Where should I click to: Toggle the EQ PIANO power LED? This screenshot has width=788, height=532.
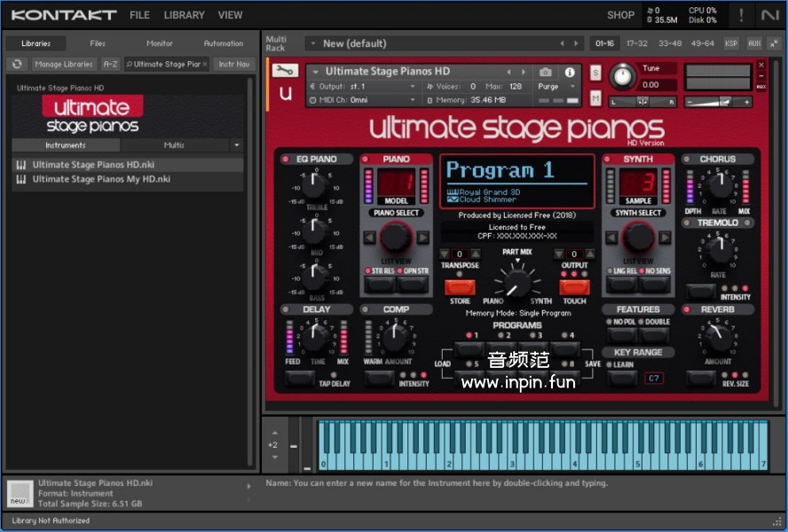click(x=287, y=160)
